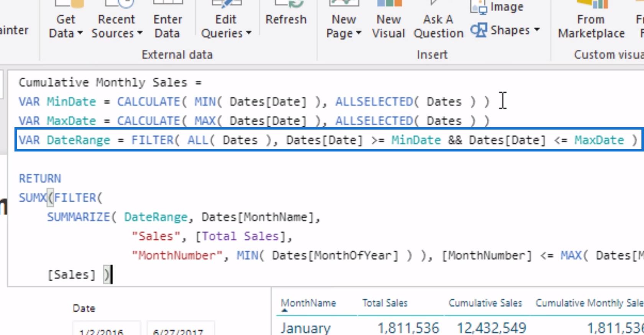Click the SUMMARIZE( DateRange line

[184, 217]
